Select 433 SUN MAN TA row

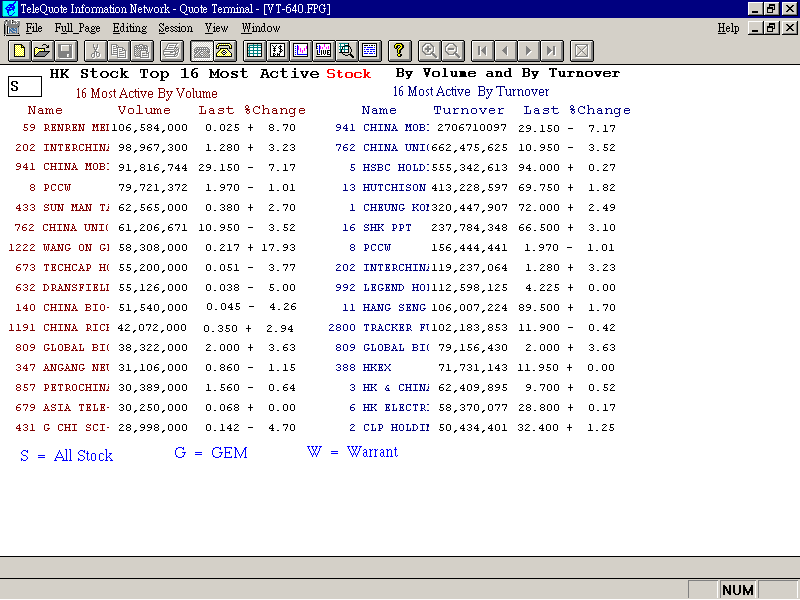point(155,208)
